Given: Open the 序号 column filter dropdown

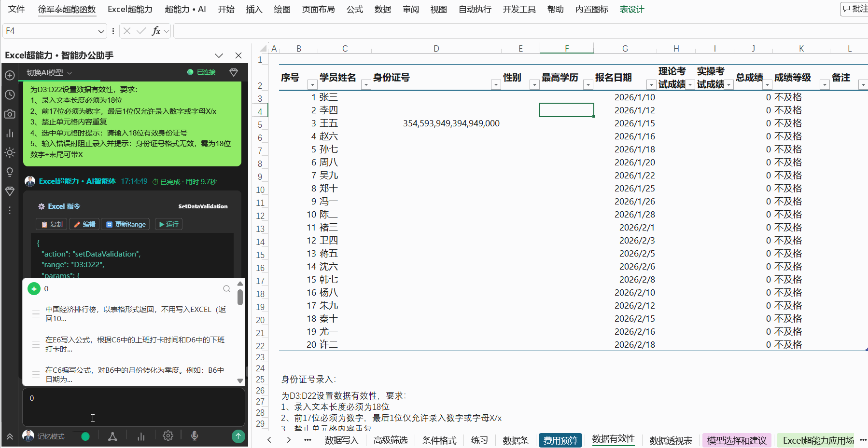Looking at the screenshot, I should point(312,85).
